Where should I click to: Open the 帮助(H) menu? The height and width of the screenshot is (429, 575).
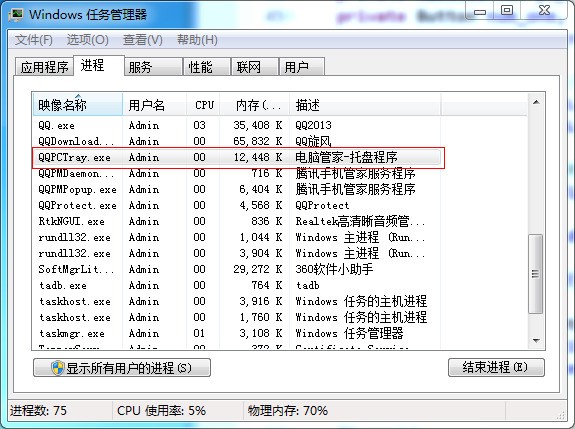click(x=197, y=40)
